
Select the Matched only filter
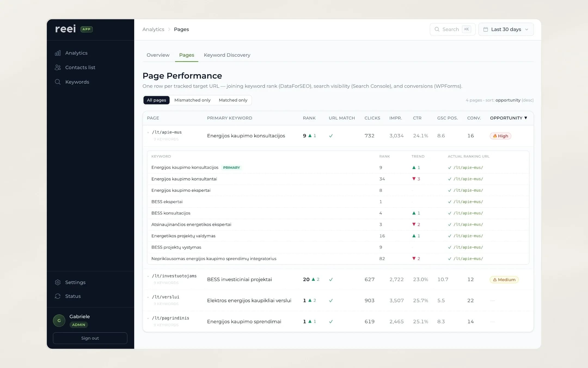(233, 100)
